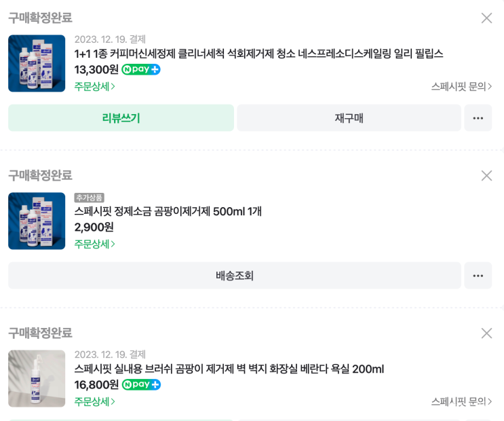Screen dimensions: 504x421
Task: Open 주문상세 for the 2,900원 item
Action: tap(95, 244)
